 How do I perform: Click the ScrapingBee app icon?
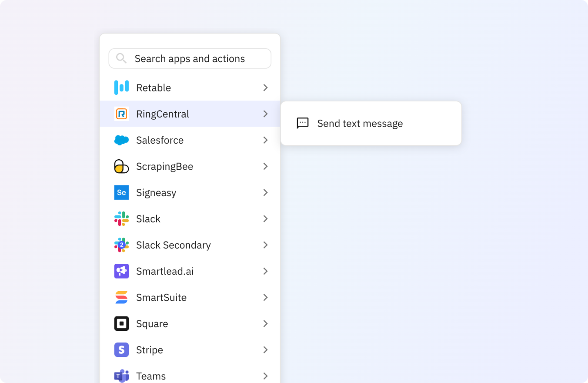tap(121, 166)
